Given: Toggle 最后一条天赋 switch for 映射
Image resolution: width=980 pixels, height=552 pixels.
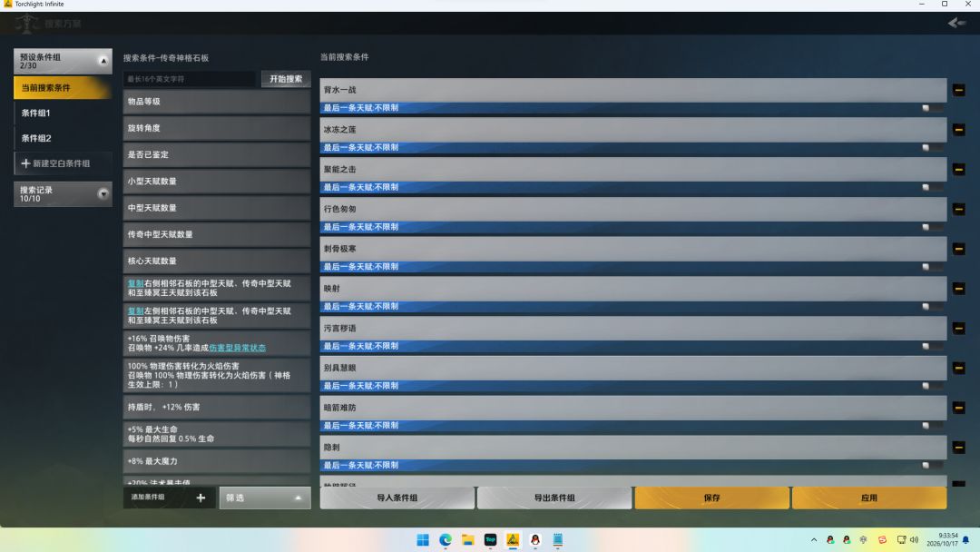Looking at the screenshot, I should coord(933,306).
